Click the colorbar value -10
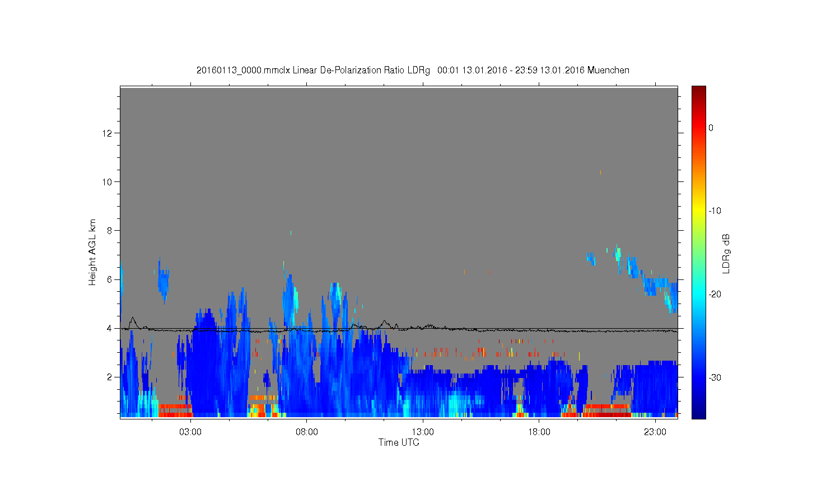Viewport: 840px width, 504px height. (x=715, y=211)
